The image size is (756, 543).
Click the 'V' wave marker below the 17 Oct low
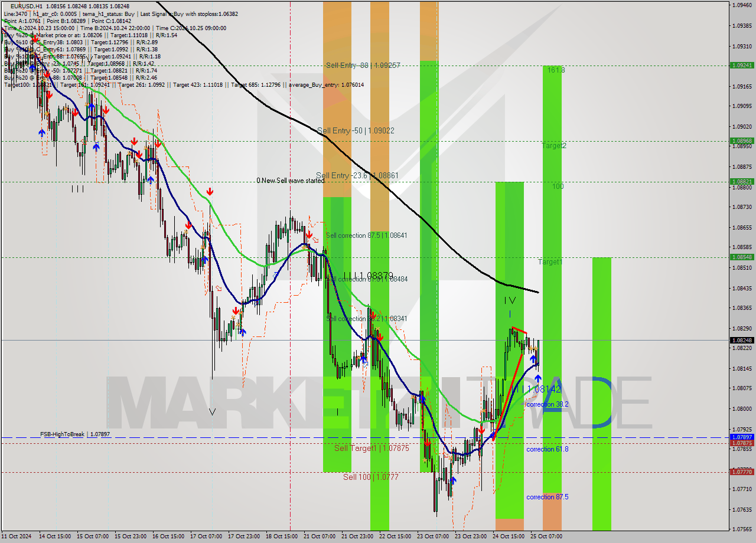[212, 412]
